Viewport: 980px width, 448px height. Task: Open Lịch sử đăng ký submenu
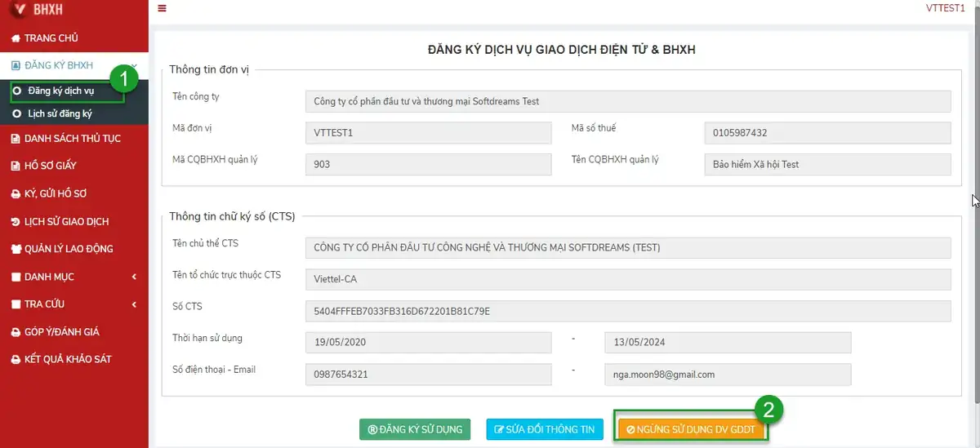[x=60, y=114]
